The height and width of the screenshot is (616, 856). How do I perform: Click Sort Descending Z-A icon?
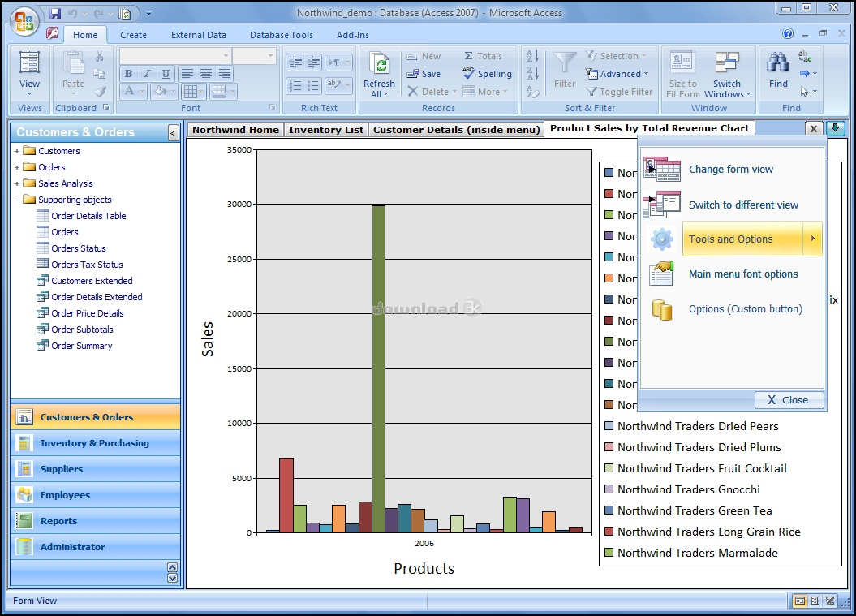click(x=532, y=73)
